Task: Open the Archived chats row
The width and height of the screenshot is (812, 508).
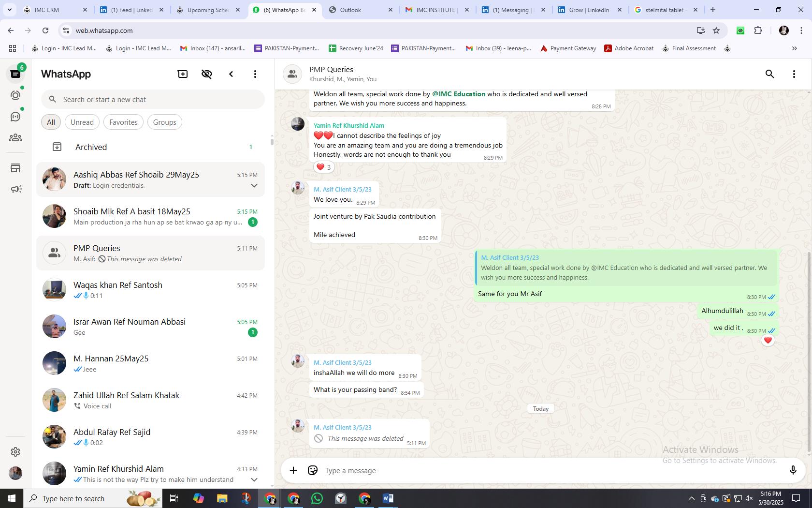Action: 151,147
